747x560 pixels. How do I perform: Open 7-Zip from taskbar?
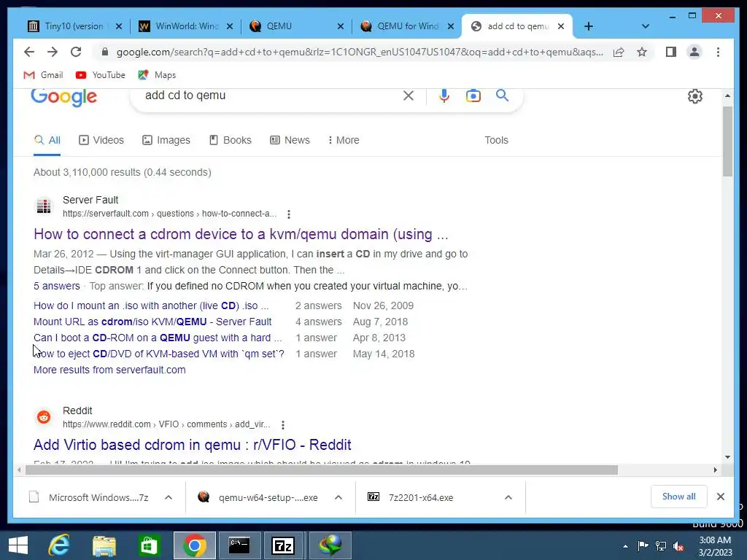284,545
